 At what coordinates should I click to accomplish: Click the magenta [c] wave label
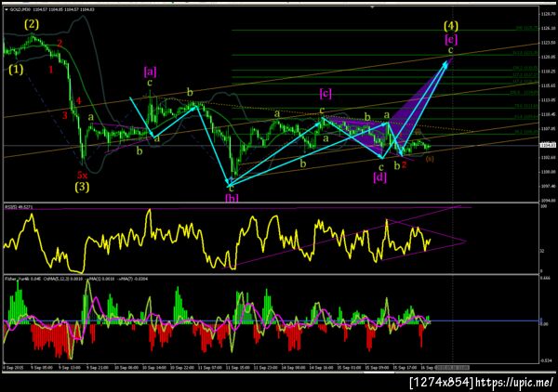[325, 94]
